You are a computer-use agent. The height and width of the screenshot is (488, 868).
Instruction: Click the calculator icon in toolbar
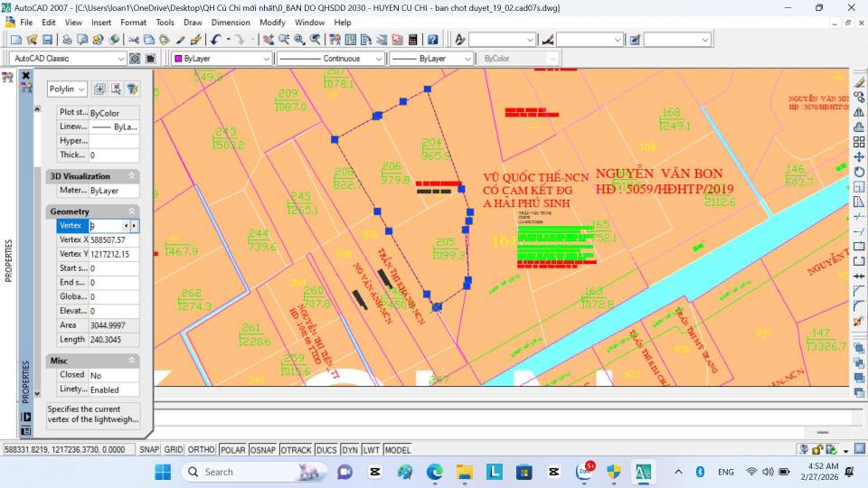tap(413, 40)
